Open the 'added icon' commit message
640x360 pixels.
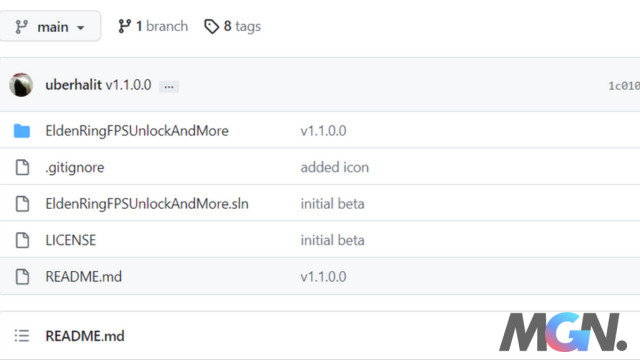(335, 167)
